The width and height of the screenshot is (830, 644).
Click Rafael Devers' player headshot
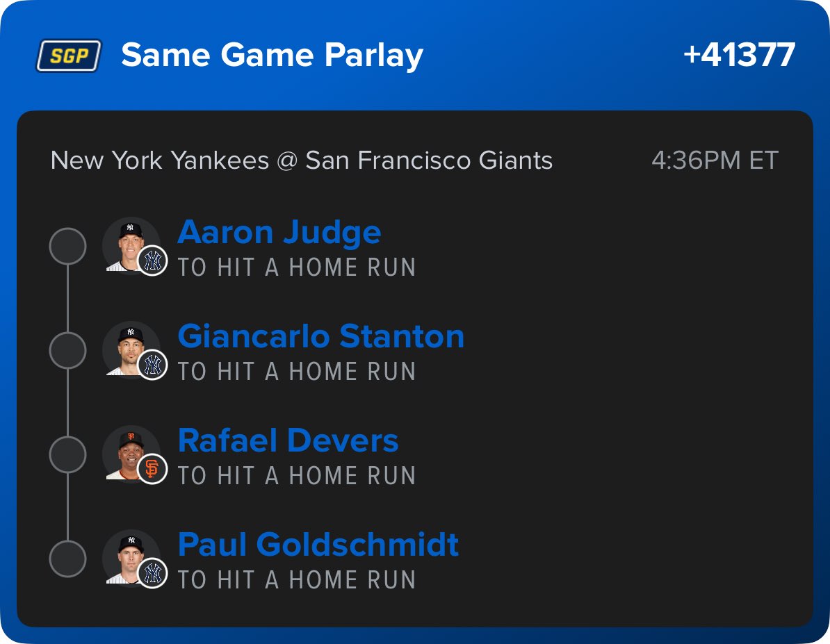coord(129,452)
